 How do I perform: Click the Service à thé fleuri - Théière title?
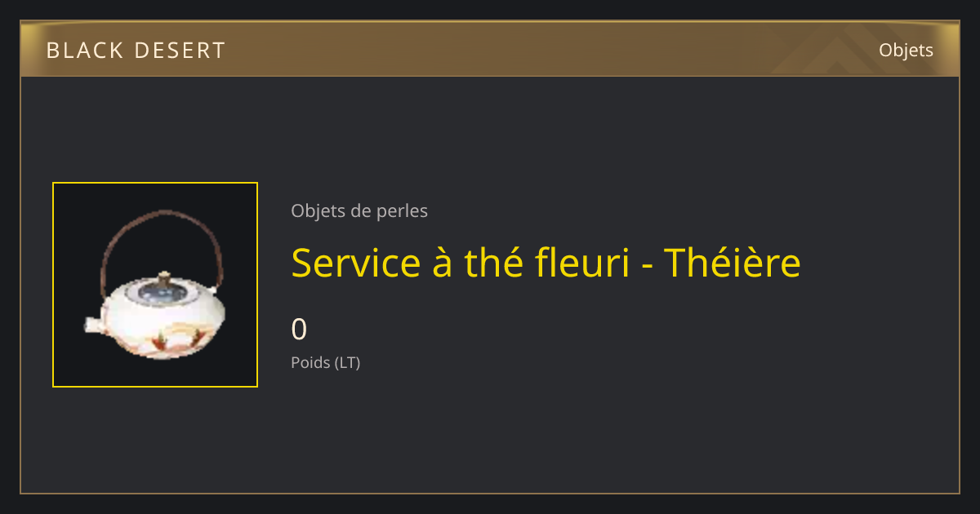[x=546, y=263]
